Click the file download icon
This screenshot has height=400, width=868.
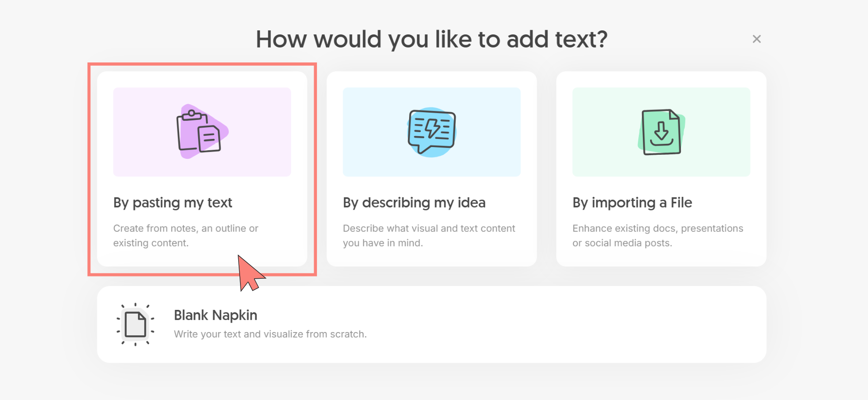661,132
